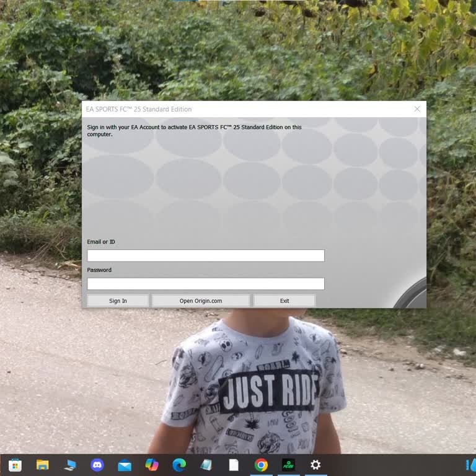476x476 pixels.
Task: Click the EA SPORTS FC 25 Standard Edition title text
Action: (x=139, y=109)
